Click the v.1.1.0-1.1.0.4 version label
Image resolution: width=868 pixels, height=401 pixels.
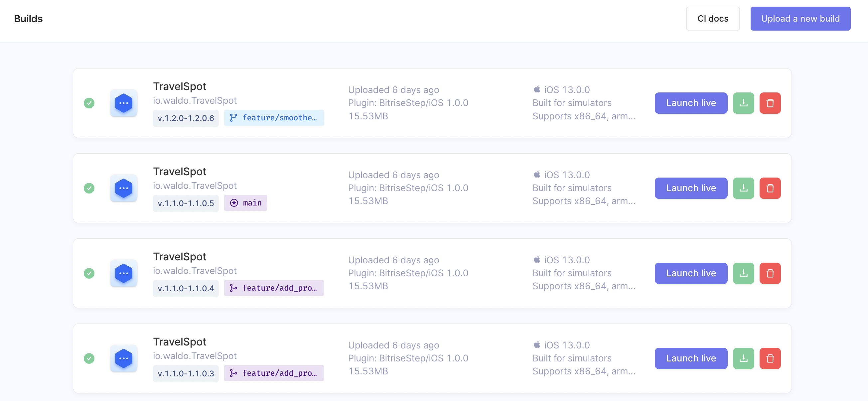pyautogui.click(x=186, y=289)
